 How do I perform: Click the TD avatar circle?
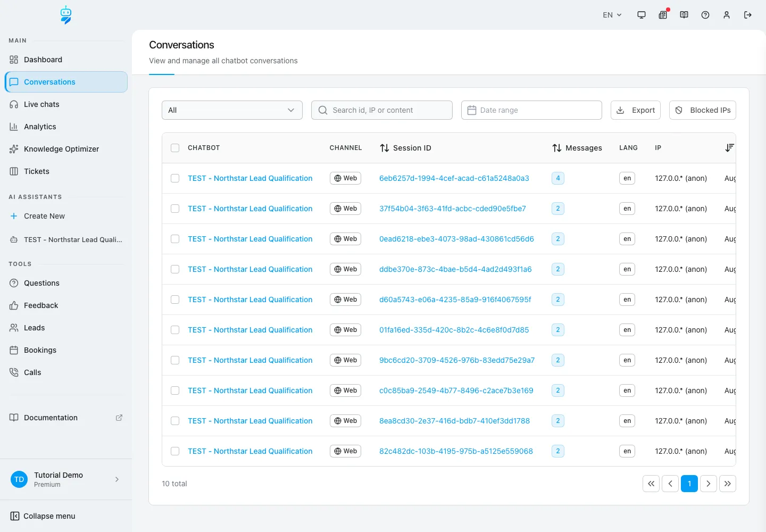coord(19,479)
